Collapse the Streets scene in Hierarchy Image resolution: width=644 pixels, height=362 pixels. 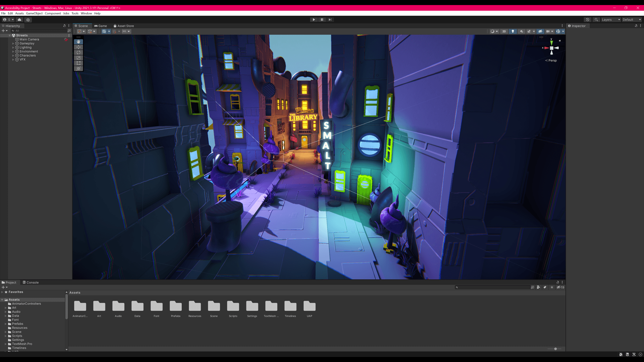tap(10, 36)
